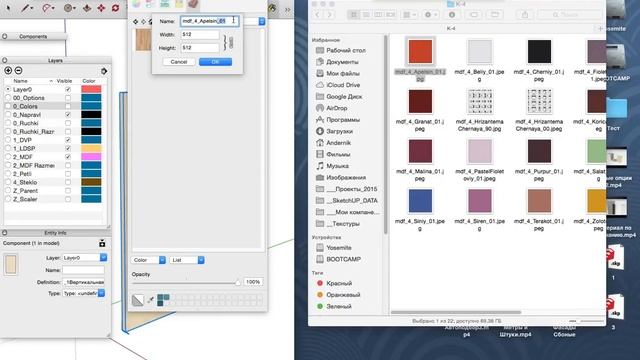Go back in Finder window
Screen dimensions: 640x360
pos(317,15)
